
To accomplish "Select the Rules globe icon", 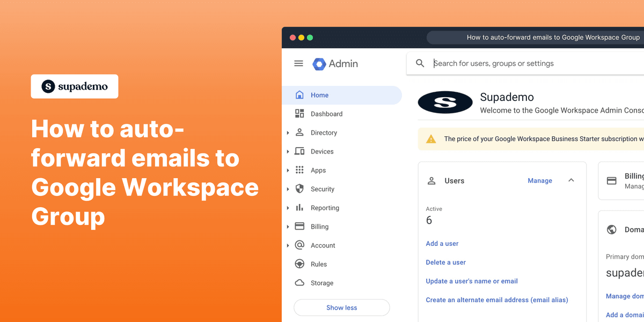I will (299, 264).
